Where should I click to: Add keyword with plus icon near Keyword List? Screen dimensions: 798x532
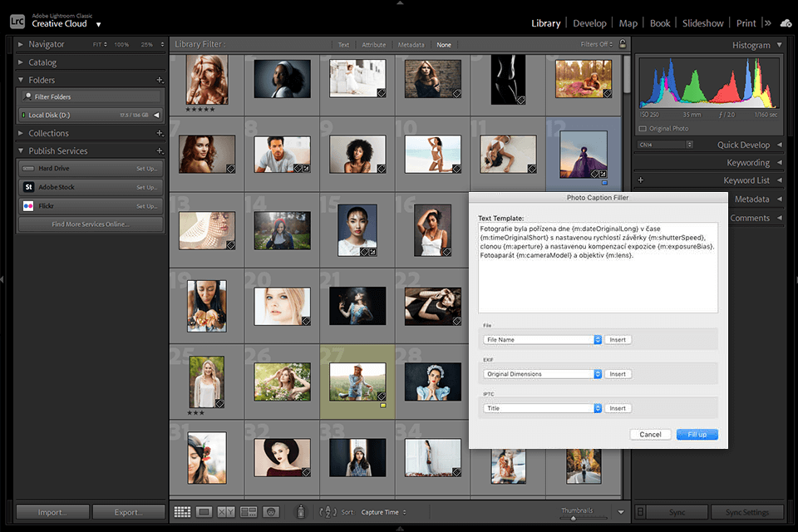pos(641,180)
